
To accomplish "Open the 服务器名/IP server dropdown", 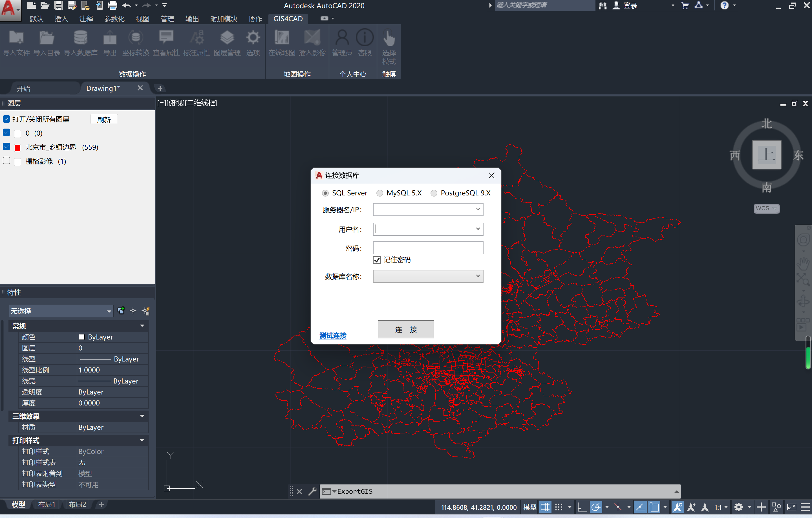I will tap(478, 209).
